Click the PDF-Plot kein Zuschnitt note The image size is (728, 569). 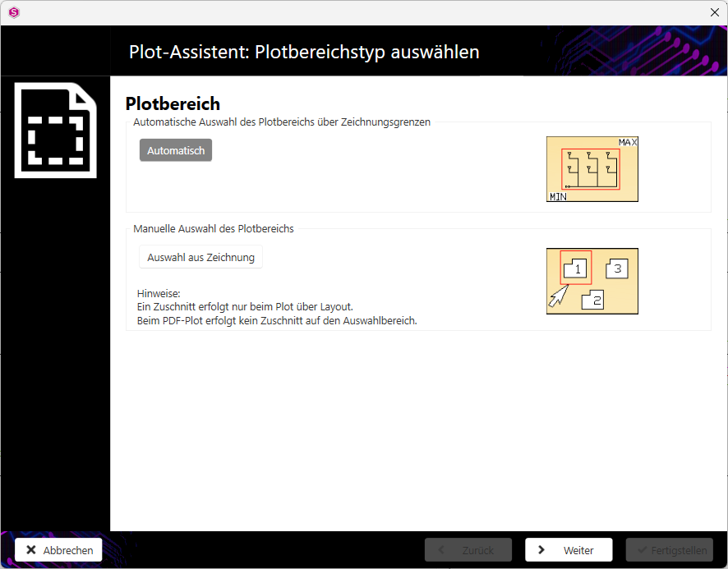point(277,321)
